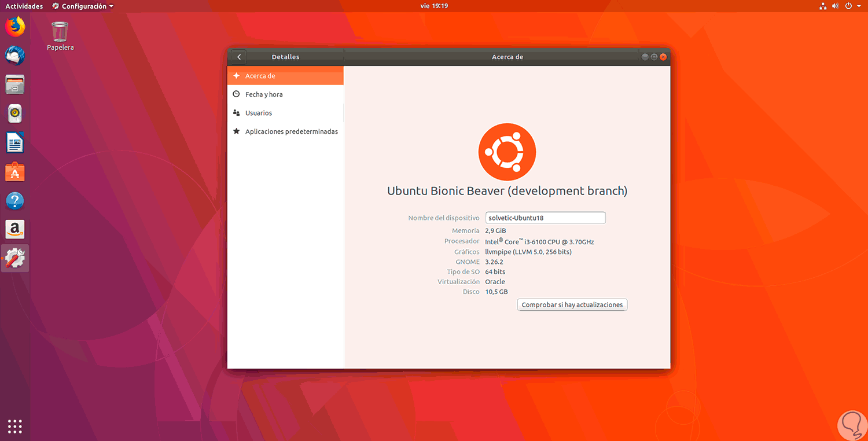Open Ubuntu Software store
Image resolution: width=868 pixels, height=441 pixels.
(15, 172)
